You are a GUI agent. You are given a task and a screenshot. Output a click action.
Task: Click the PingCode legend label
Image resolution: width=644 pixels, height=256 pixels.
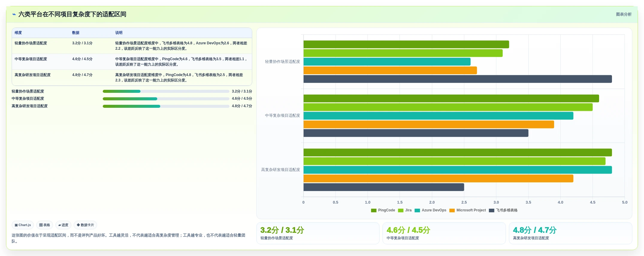386,210
